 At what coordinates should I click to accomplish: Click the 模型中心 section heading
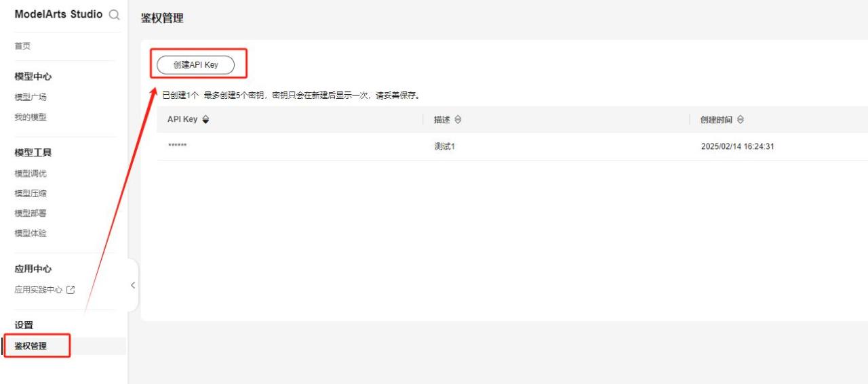coord(33,77)
